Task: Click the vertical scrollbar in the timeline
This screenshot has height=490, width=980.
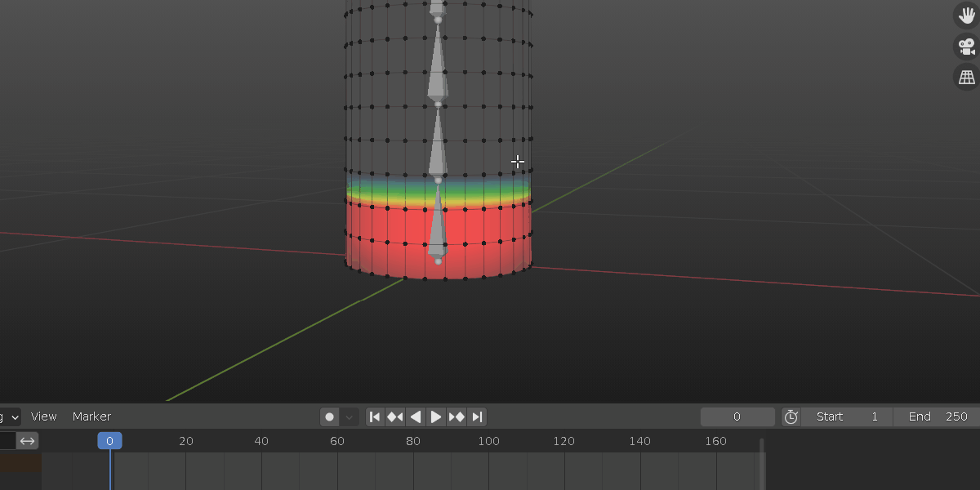Action: pos(762,464)
